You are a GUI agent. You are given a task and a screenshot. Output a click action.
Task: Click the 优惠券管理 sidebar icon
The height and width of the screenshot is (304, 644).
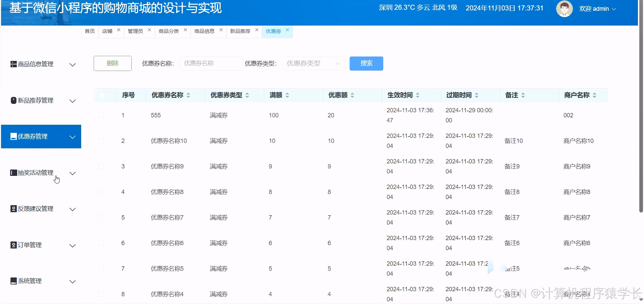pos(13,137)
